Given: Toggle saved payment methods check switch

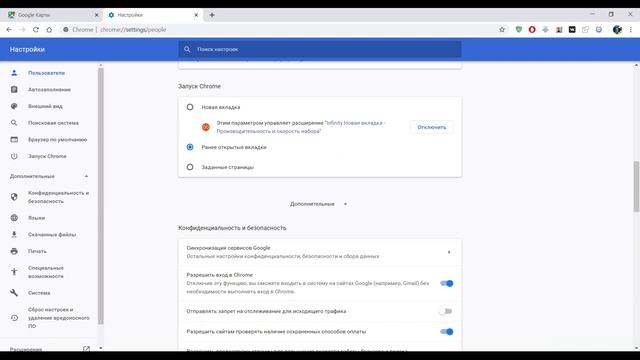Looking at the screenshot, I should point(447,332).
